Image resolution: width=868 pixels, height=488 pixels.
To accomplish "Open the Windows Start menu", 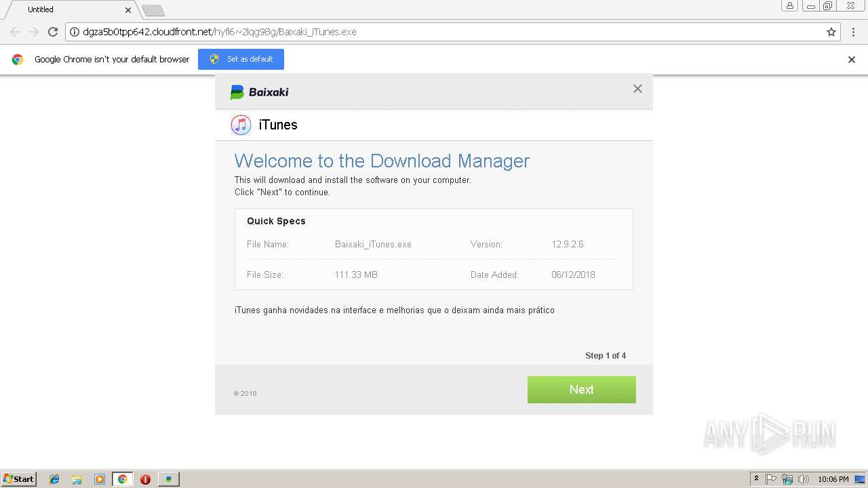I will pyautogui.click(x=19, y=479).
